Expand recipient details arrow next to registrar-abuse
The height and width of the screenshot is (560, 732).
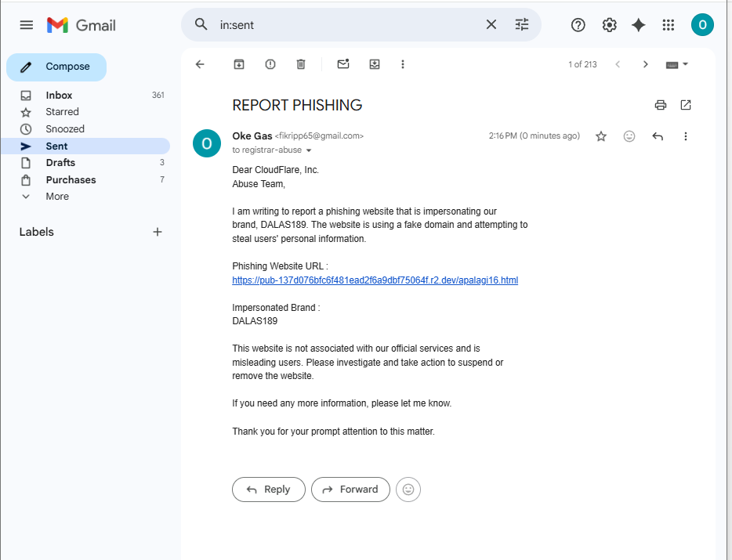click(x=309, y=150)
